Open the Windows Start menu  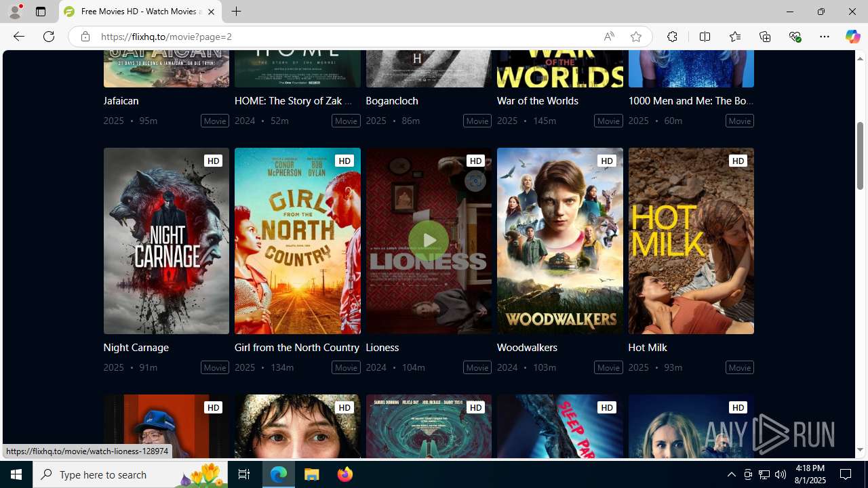[x=16, y=474]
